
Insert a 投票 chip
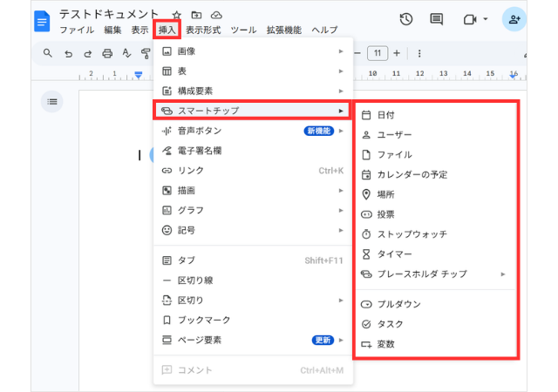(436, 214)
